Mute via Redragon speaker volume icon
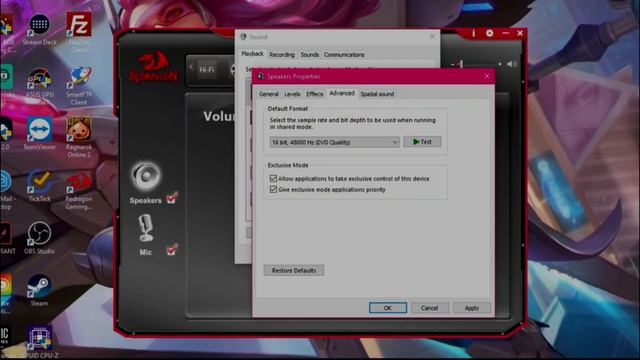The image size is (640, 360). pyautogui.click(x=512, y=64)
